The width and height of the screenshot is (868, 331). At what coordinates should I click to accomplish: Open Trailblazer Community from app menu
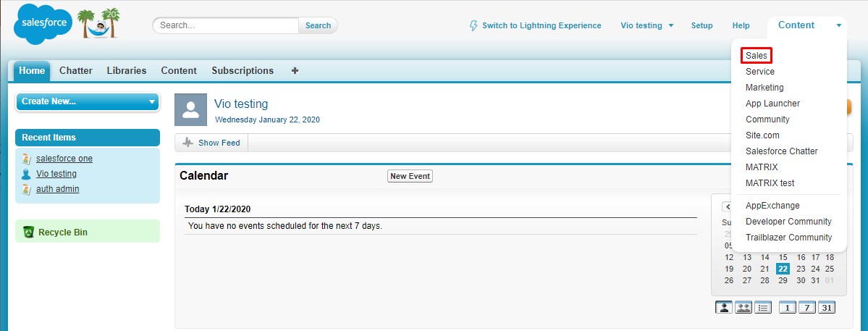(789, 238)
